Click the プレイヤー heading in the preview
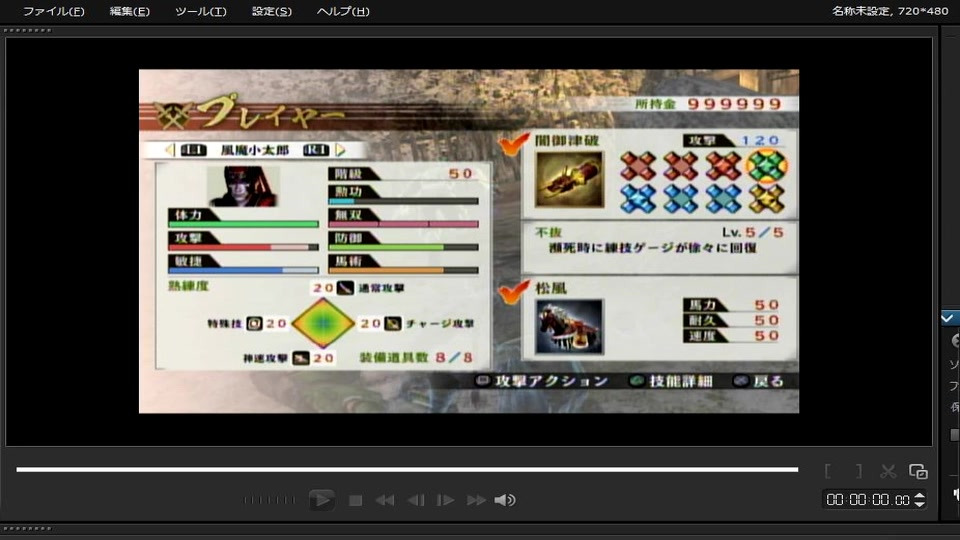 272,111
